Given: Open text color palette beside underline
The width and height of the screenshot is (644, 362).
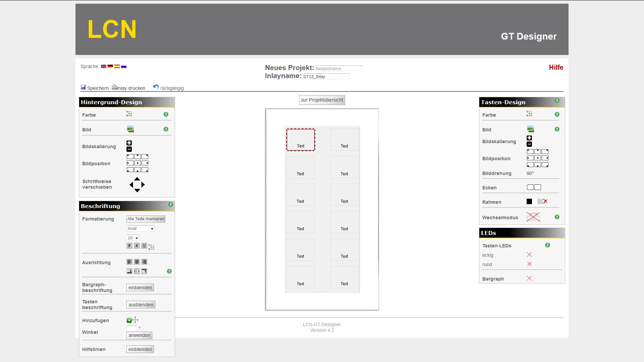Looking at the screenshot, I should [151, 247].
